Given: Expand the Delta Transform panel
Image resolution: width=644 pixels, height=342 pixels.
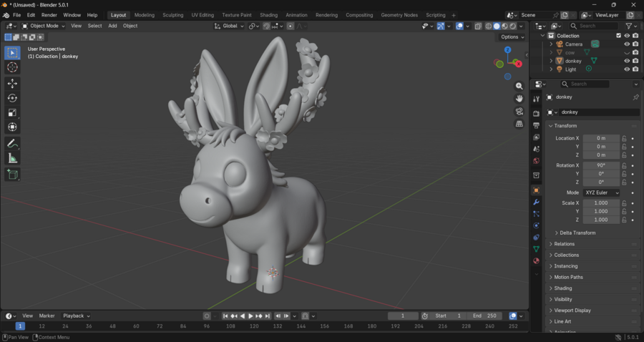Looking at the screenshot, I should [x=577, y=233].
